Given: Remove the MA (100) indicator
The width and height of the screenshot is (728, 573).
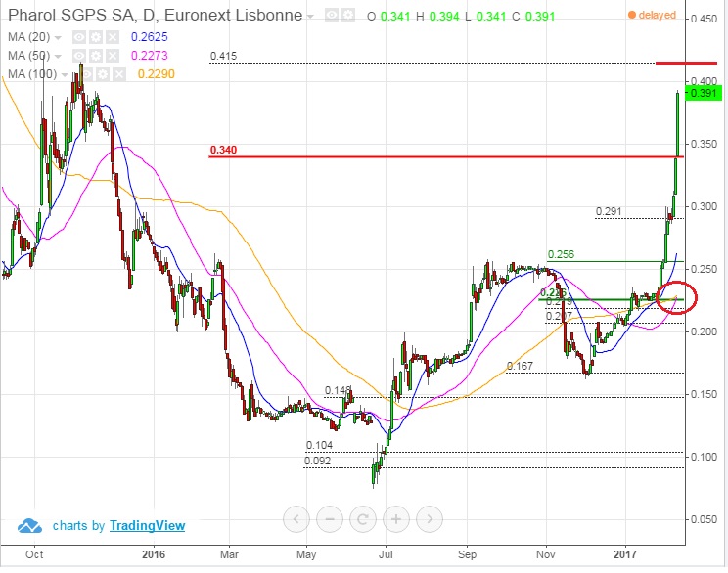Looking at the screenshot, I should click(x=119, y=74).
